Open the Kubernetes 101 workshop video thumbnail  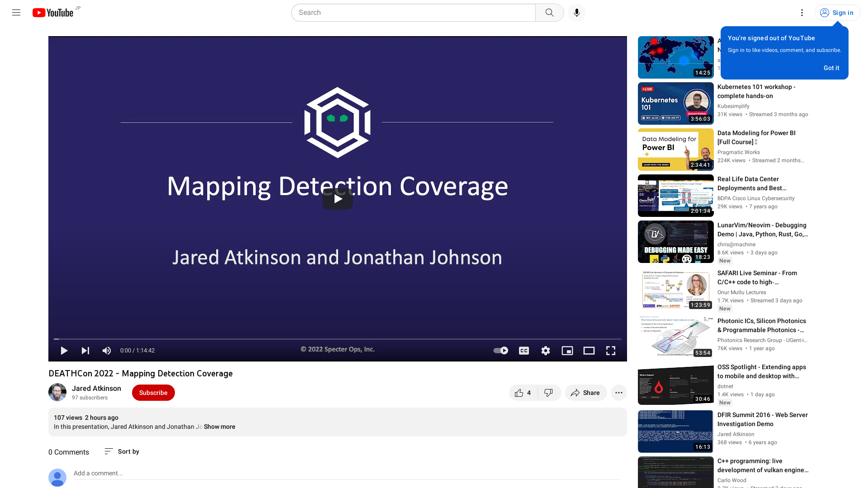tap(675, 103)
